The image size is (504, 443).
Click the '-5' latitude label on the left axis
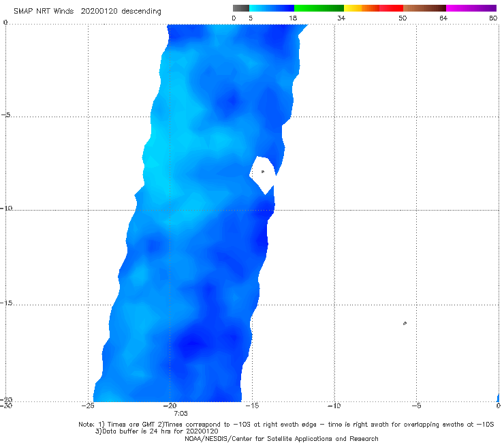[x=6, y=115]
